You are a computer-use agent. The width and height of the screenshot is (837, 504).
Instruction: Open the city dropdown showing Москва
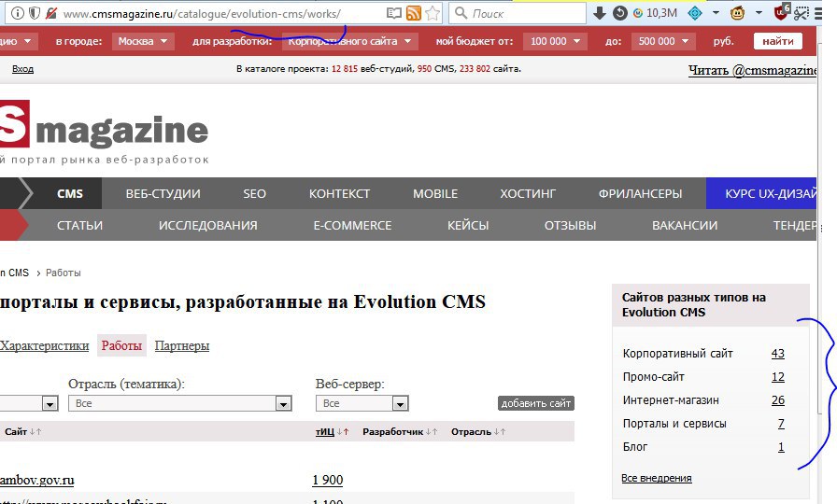pyautogui.click(x=143, y=41)
